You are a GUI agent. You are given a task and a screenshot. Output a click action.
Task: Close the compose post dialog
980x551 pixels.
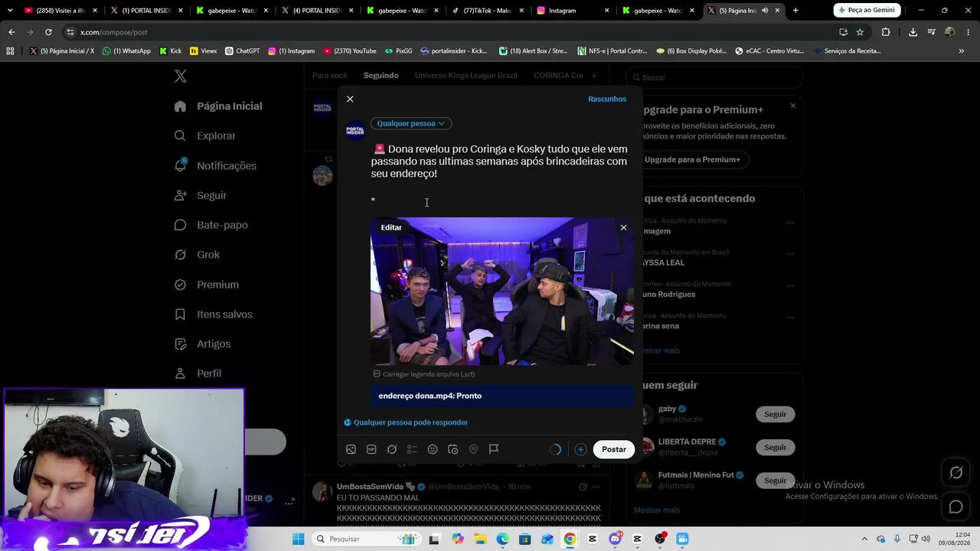[x=350, y=99]
